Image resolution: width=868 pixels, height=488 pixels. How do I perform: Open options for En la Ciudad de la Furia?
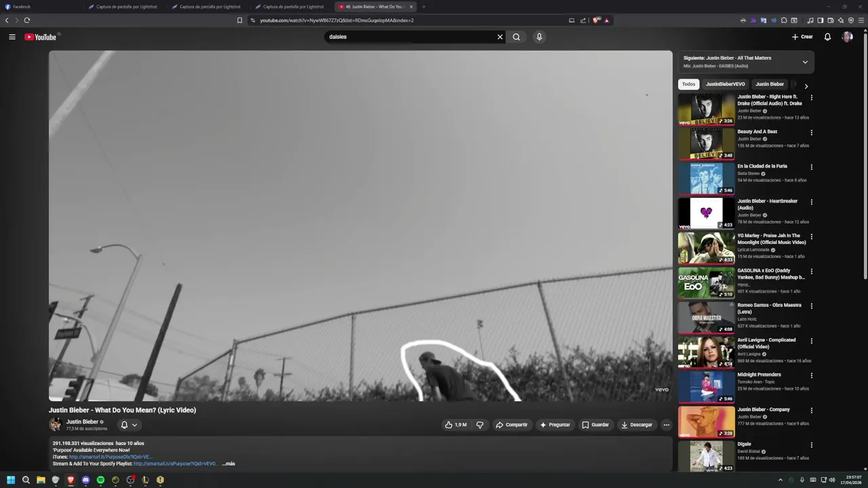811,167
